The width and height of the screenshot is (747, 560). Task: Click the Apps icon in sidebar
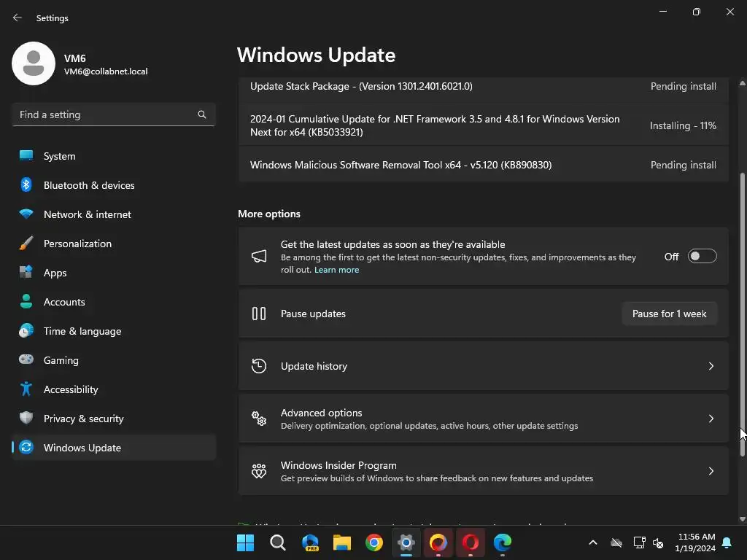[26, 272]
